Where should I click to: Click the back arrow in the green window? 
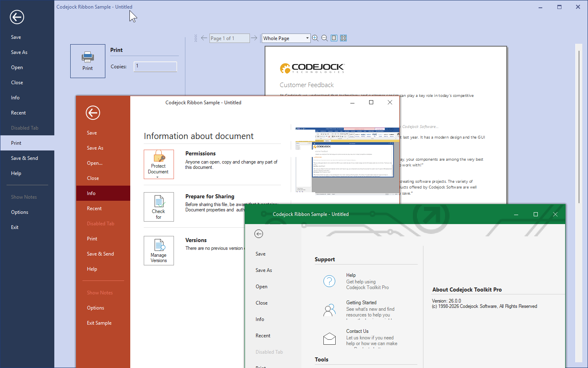[x=258, y=234]
